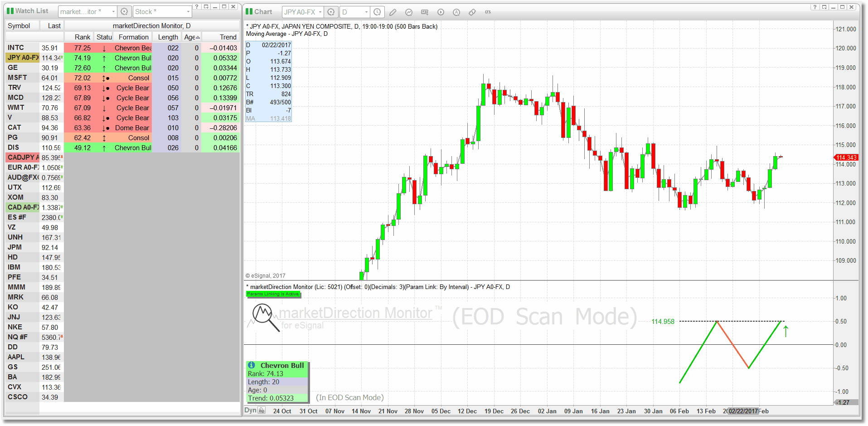Viewport: 868px width, 426px height.
Task: Click the Age column sort arrow
Action: [198, 37]
